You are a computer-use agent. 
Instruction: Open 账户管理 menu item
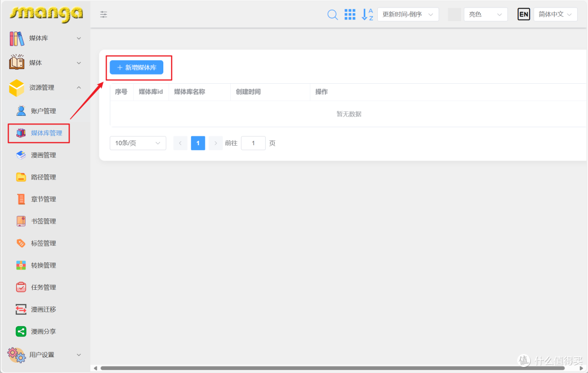45,111
